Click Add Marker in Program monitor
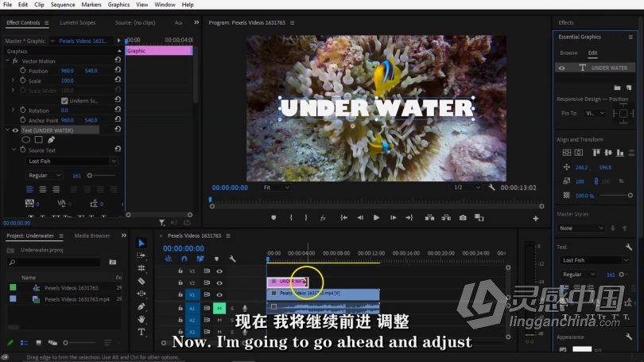644x362 pixels. click(x=274, y=218)
